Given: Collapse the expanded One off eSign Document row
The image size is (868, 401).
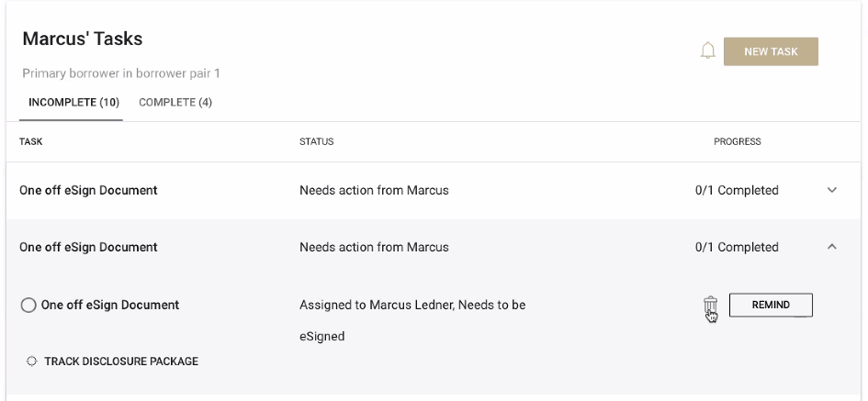Looking at the screenshot, I should pos(832,247).
